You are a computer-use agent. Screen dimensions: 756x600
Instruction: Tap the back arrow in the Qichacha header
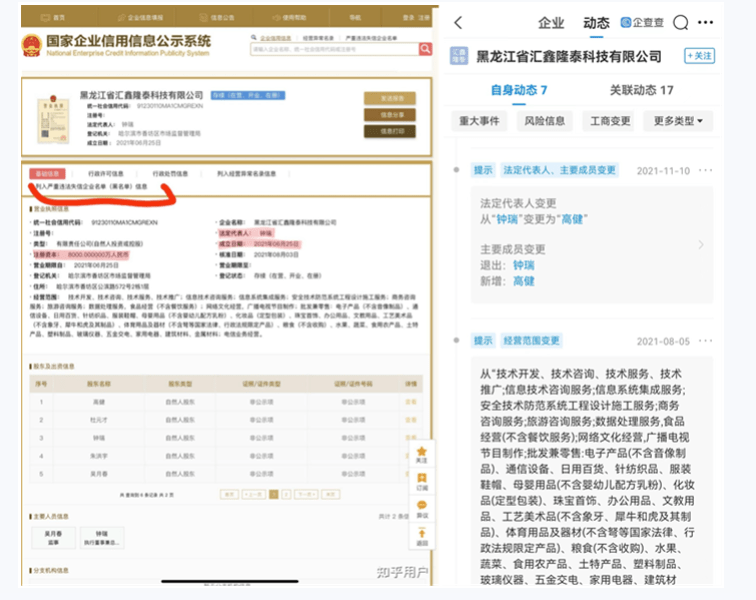458,23
